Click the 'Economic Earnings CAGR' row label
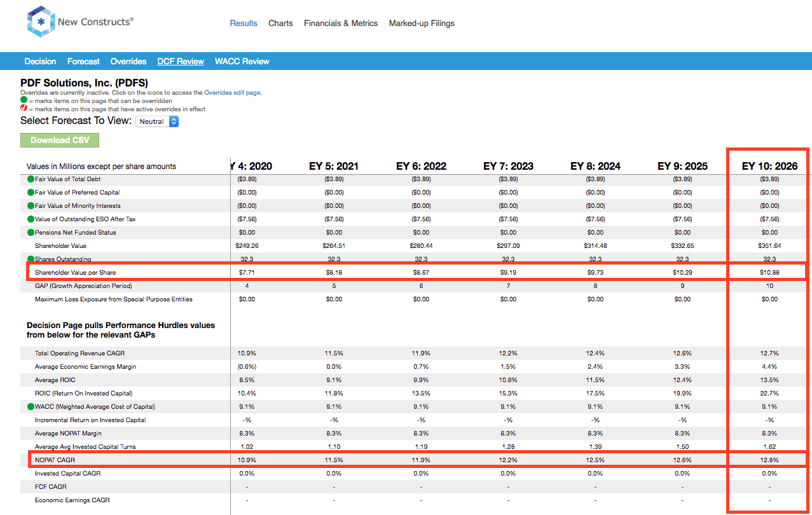This screenshot has width=812, height=515. click(72, 500)
